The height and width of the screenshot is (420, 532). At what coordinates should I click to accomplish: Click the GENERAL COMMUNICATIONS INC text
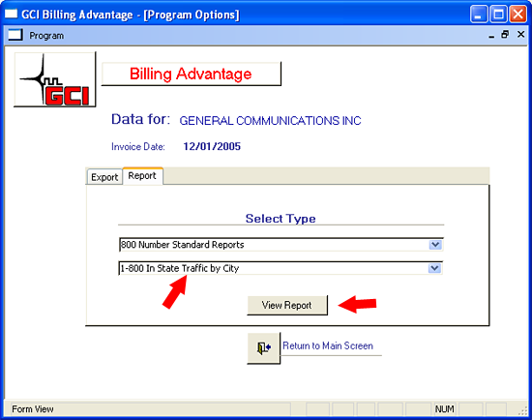pyautogui.click(x=270, y=121)
